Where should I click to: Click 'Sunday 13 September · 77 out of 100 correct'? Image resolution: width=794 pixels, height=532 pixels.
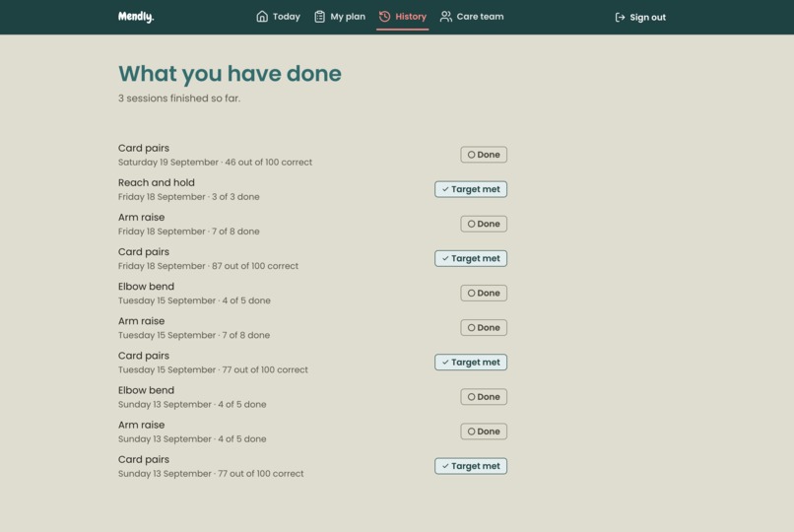click(211, 474)
